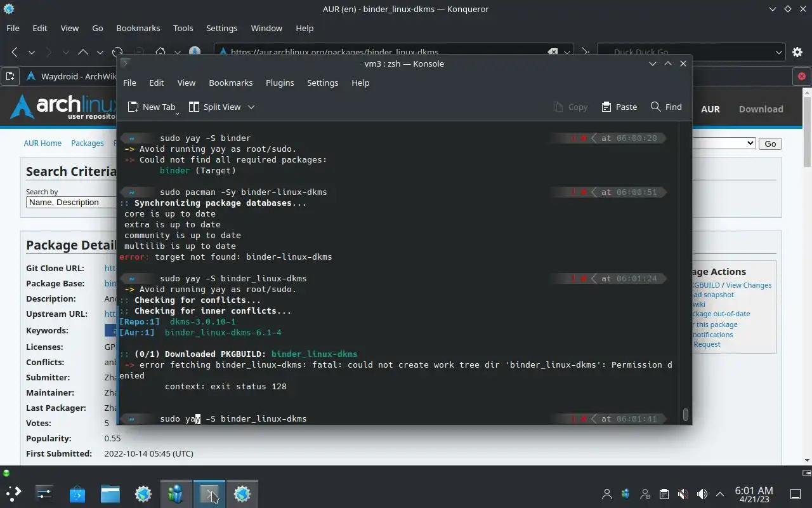This screenshot has height=508, width=812.
Task: Open Konqueror's Tools menu
Action: coord(183,28)
